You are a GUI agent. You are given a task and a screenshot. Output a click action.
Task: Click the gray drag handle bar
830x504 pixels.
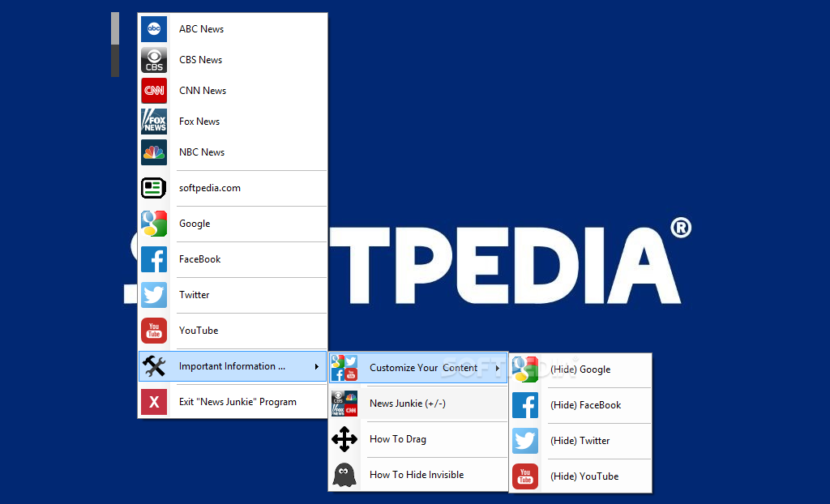[115, 45]
